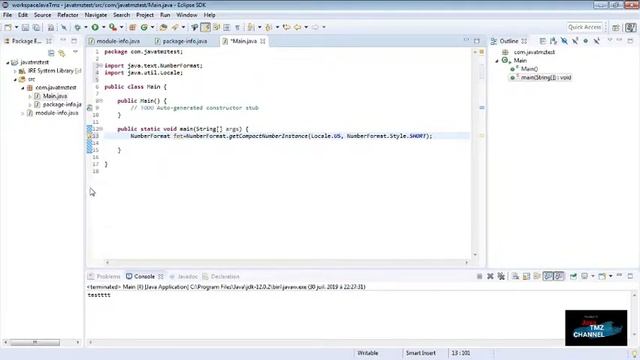This screenshot has width=640, height=360.
Task: Open the Navigate menu
Action: [96, 15]
